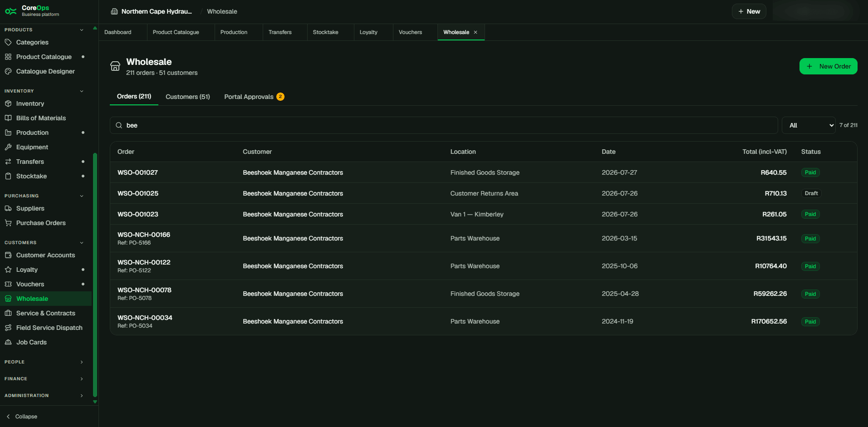Image resolution: width=868 pixels, height=427 pixels.
Task: Click the Bills of Materials book icon
Action: pos(8,118)
